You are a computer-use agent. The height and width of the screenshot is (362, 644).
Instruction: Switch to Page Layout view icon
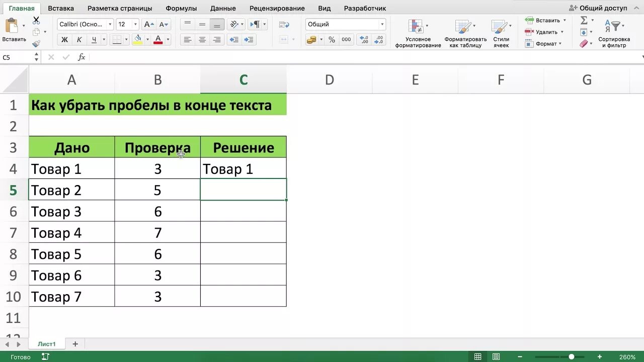[x=496, y=357]
